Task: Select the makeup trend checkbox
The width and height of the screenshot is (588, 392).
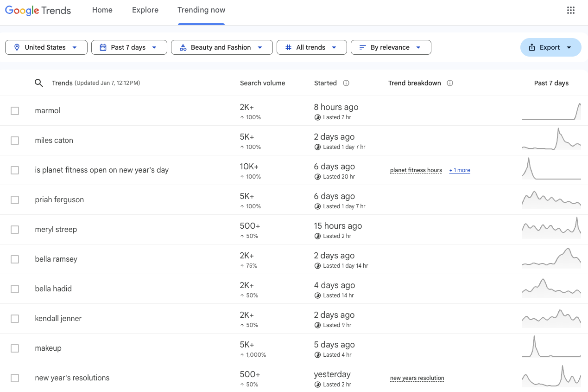Action: point(14,348)
